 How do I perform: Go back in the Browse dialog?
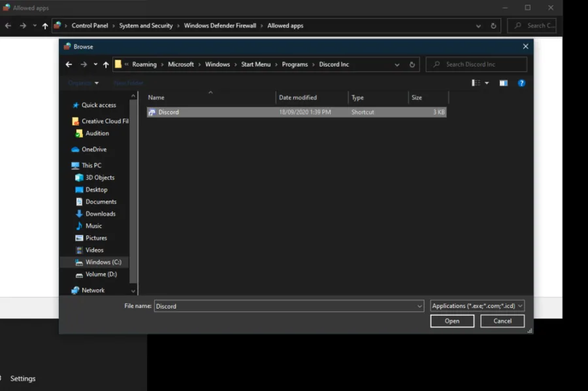[69, 65]
